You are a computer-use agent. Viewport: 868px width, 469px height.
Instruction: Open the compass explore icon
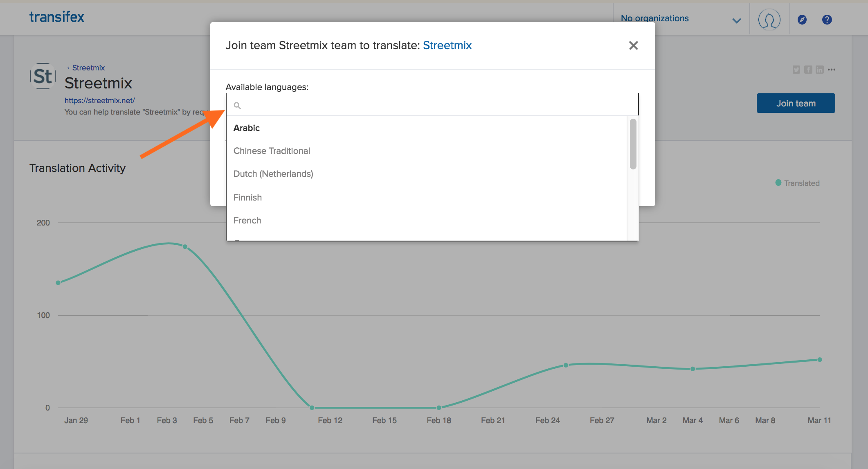[802, 20]
